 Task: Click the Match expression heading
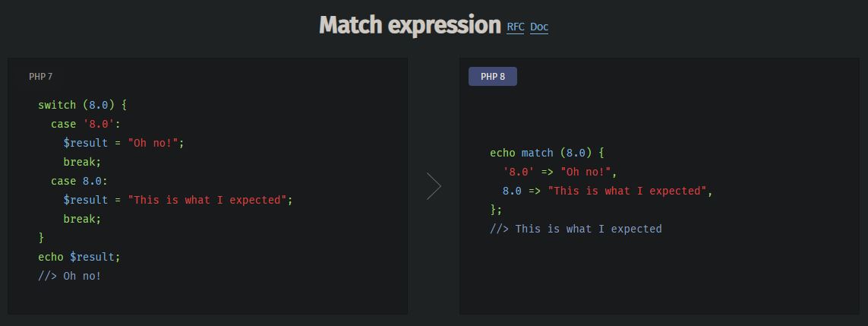pos(410,25)
